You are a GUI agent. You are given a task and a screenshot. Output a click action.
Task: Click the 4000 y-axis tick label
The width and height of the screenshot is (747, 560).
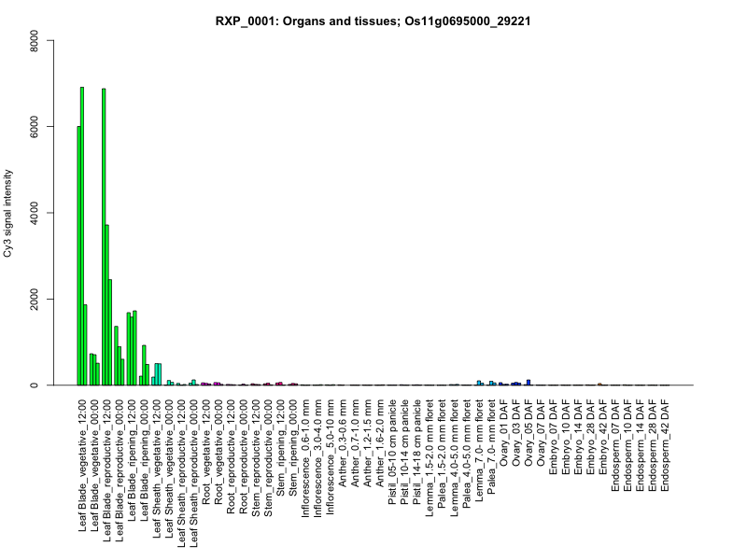pyautogui.click(x=34, y=213)
